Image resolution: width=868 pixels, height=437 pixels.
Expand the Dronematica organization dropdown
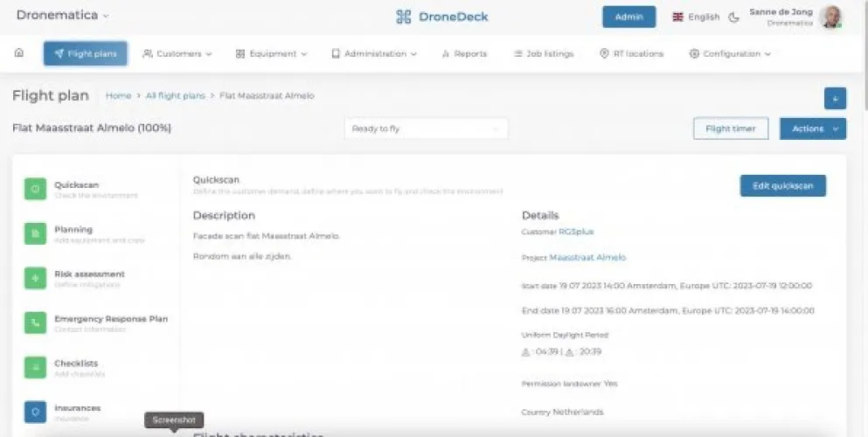pos(63,16)
